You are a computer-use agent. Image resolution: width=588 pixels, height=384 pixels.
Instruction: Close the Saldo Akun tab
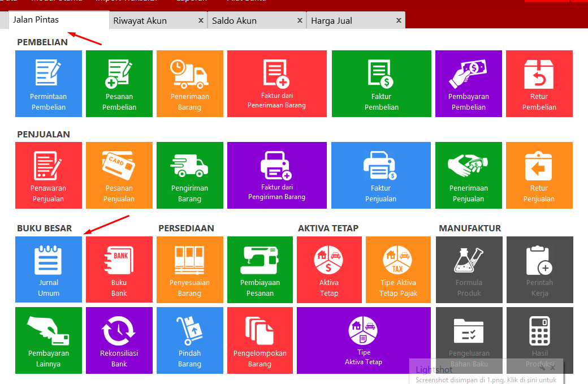pos(300,20)
